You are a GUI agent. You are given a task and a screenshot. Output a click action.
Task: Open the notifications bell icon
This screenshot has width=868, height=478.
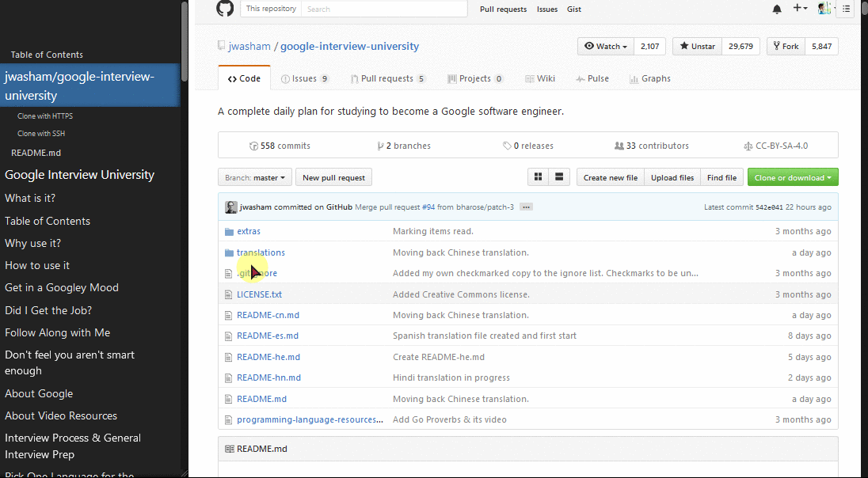[777, 9]
